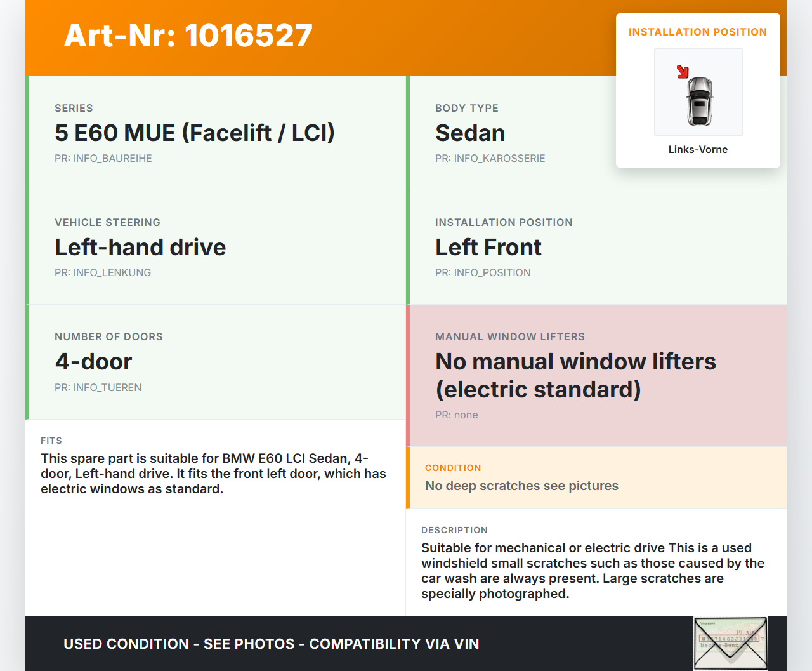Click "PR: INFO_TUEREN" text

(x=98, y=387)
